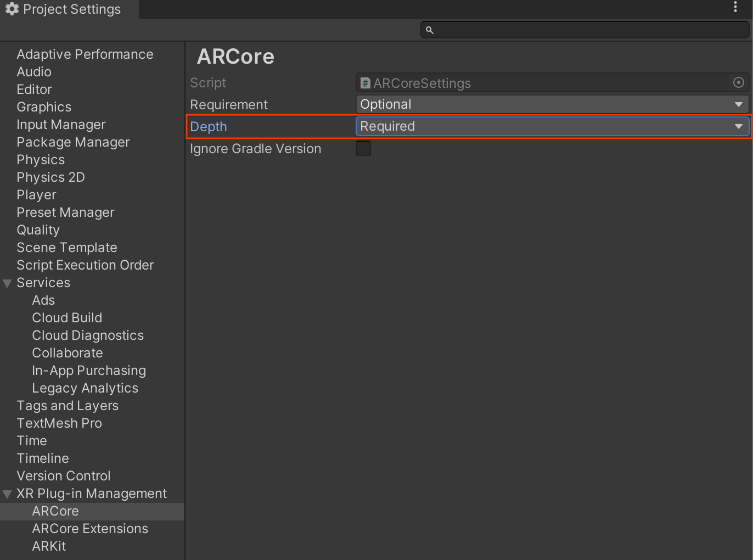Viewport: 753px width, 560px height.
Task: Open the Player settings category
Action: [x=36, y=195]
